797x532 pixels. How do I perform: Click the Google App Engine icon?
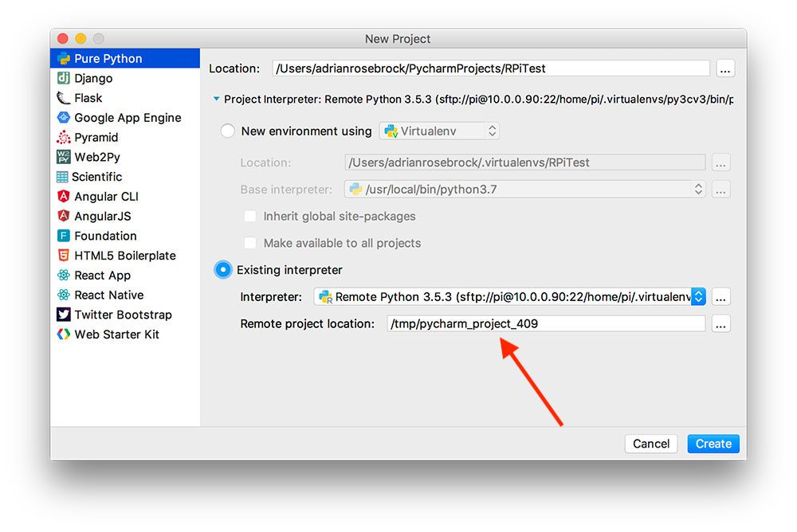64,117
